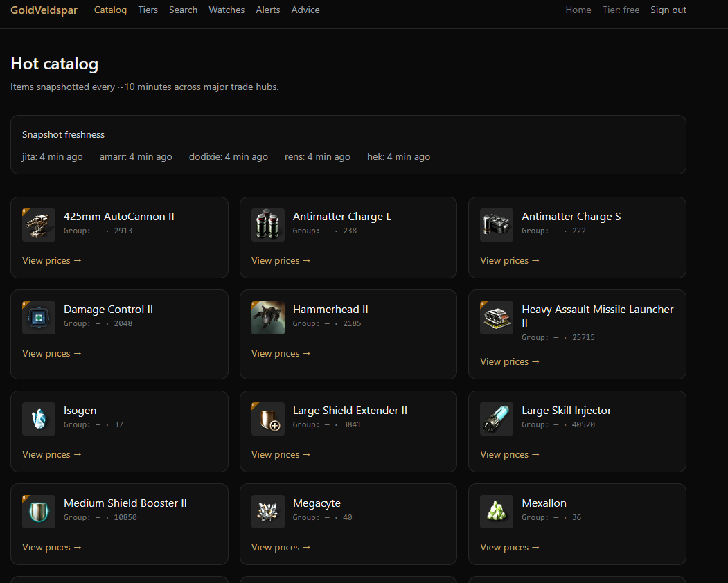Click the Antimatter Charge S item icon
Screen dimensions: 728x583
pos(497,225)
